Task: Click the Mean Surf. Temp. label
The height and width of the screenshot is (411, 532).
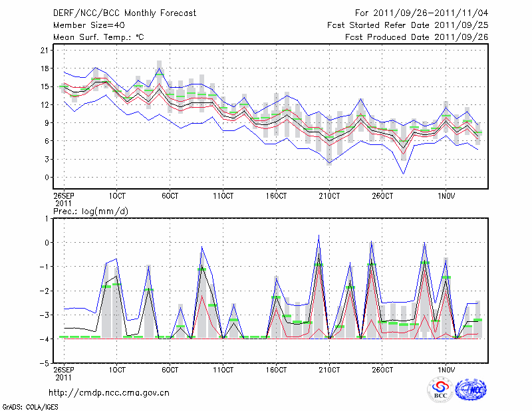Action: (x=98, y=37)
